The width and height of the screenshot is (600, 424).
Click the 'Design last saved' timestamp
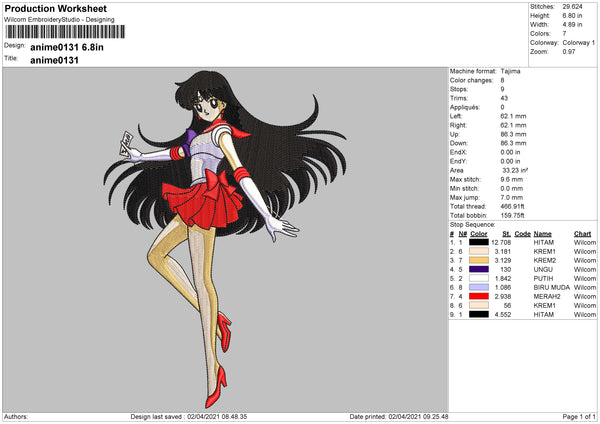(189, 417)
